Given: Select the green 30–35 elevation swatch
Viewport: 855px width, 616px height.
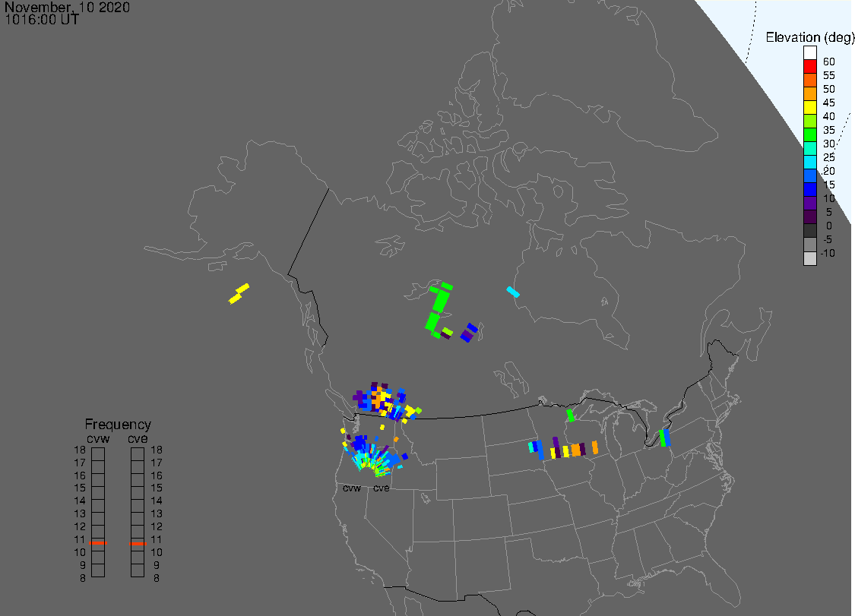Looking at the screenshot, I should coord(809,134).
